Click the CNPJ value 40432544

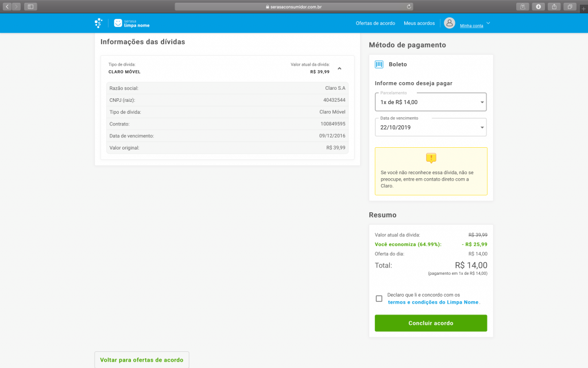coord(334,100)
